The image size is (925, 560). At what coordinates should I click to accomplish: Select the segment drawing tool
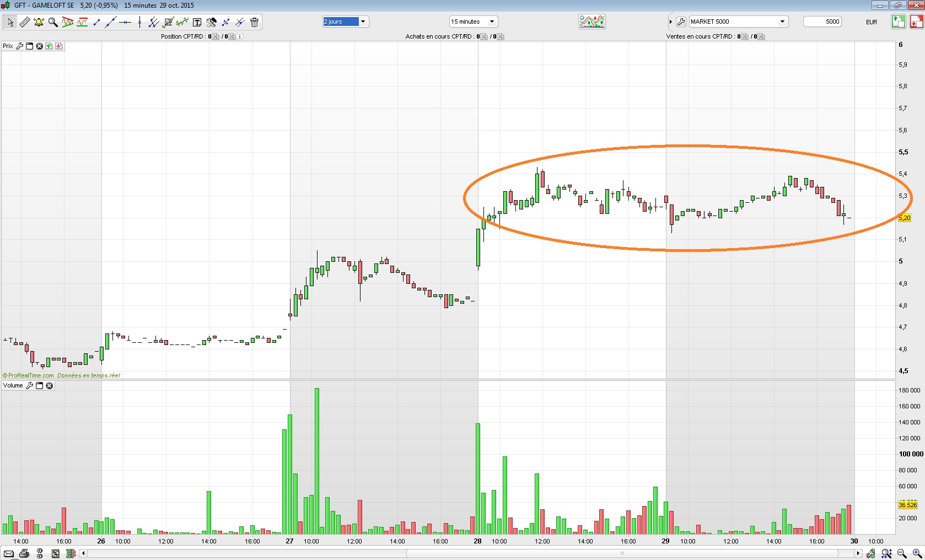(96, 22)
